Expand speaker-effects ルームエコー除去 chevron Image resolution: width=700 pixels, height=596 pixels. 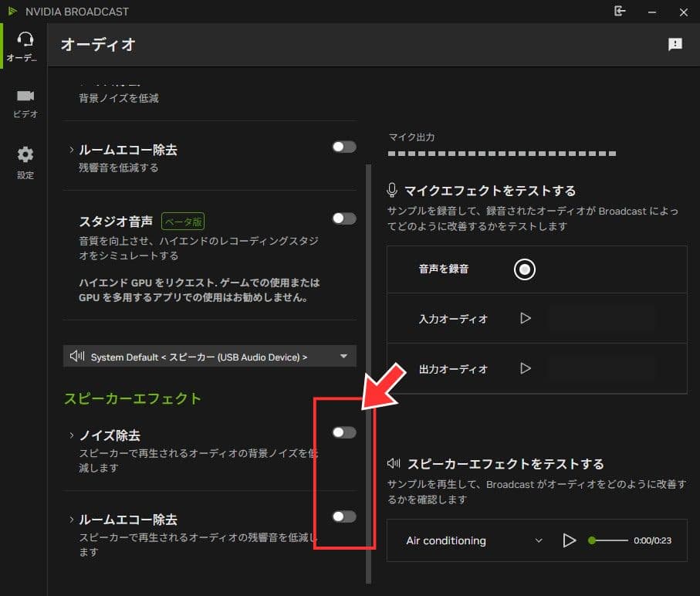pyautogui.click(x=72, y=520)
